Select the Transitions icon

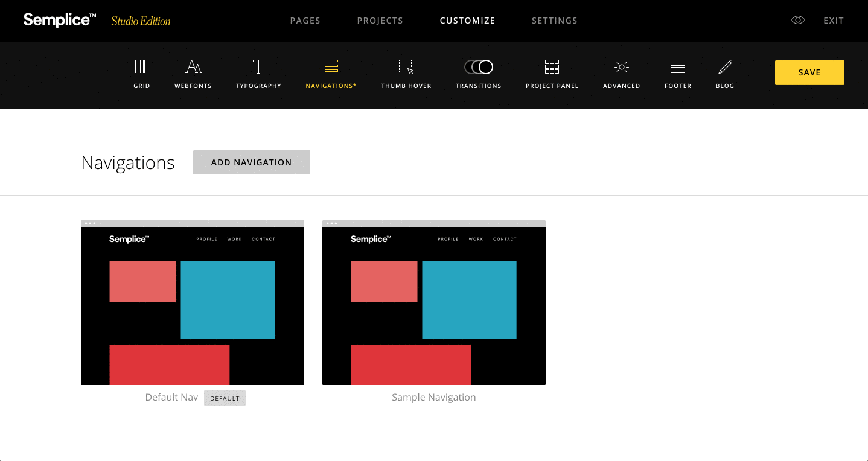click(x=478, y=67)
